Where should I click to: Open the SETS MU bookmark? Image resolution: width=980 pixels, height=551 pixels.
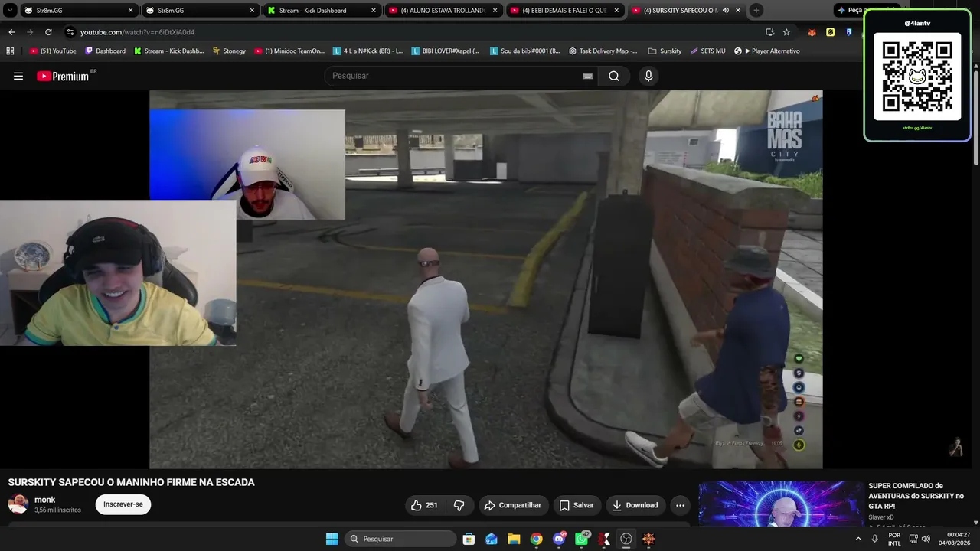pyautogui.click(x=707, y=51)
